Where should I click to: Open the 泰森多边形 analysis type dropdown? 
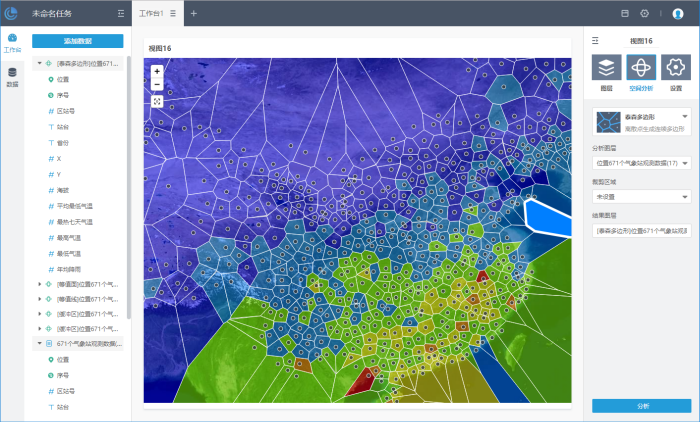pyautogui.click(x=684, y=118)
